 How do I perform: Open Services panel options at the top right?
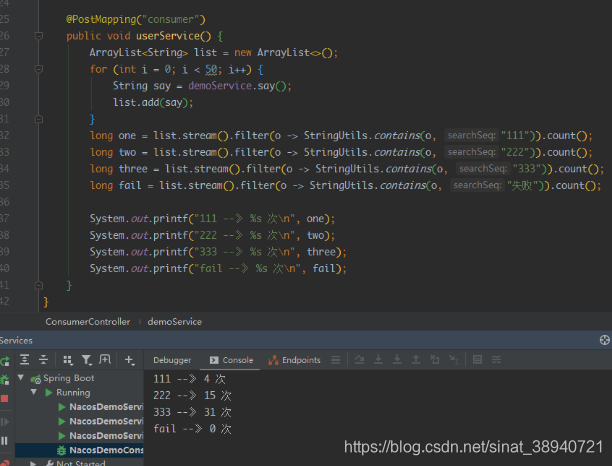[x=605, y=340]
